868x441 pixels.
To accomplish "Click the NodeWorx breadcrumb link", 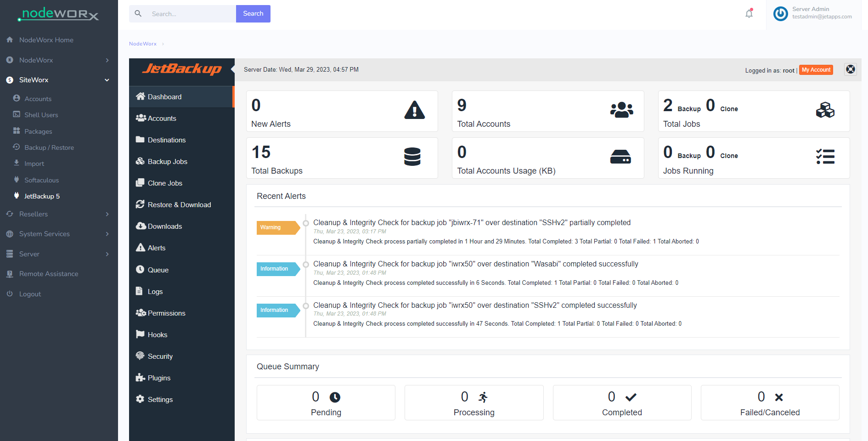I will (143, 44).
